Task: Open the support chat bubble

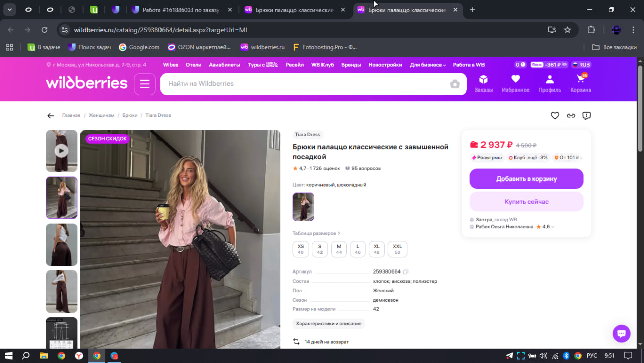Action: 621,333
